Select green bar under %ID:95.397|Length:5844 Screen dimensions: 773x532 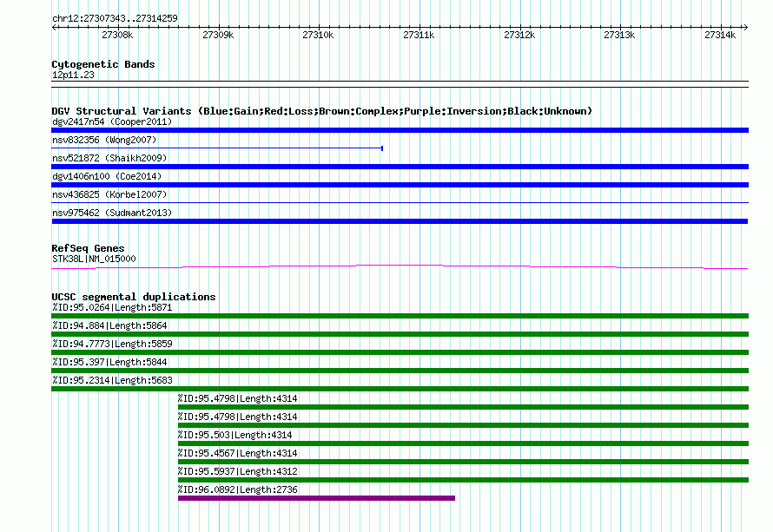coord(400,371)
